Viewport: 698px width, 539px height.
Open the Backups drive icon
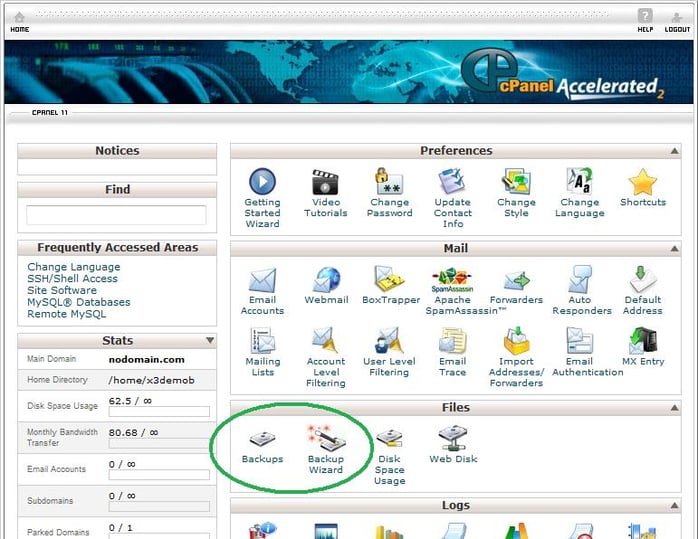pos(262,439)
